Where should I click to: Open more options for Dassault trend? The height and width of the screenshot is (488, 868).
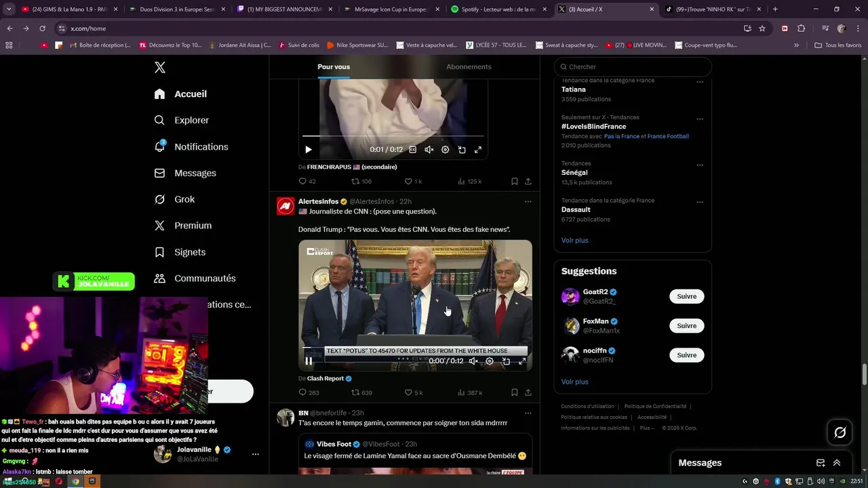700,202
